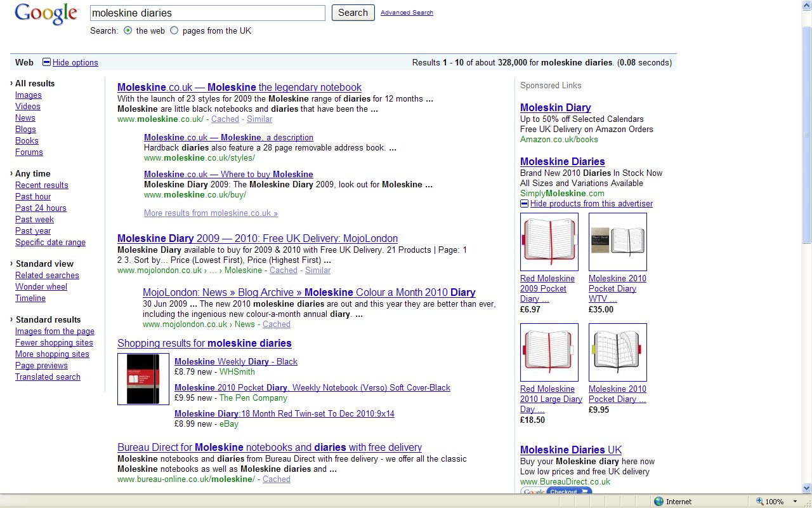Click the minus icon beside Hide products from this advertiser
The height and width of the screenshot is (508, 812).
524,204
